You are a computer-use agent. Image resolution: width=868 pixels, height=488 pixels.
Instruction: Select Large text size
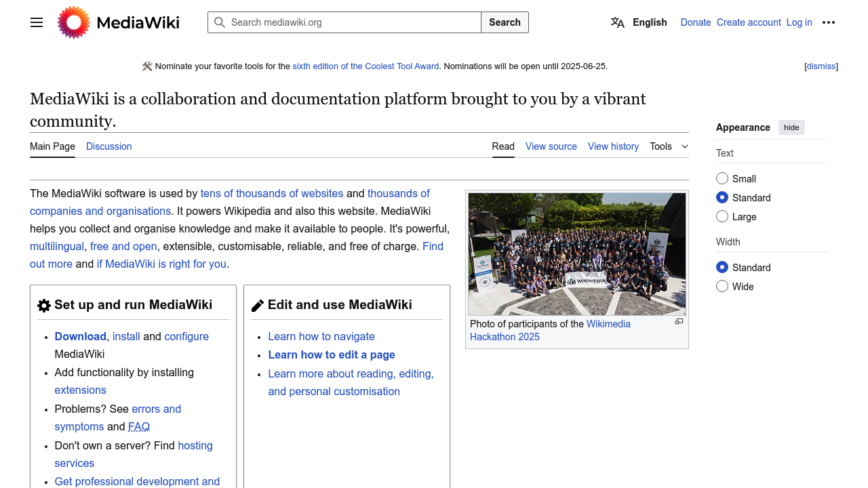coord(722,217)
